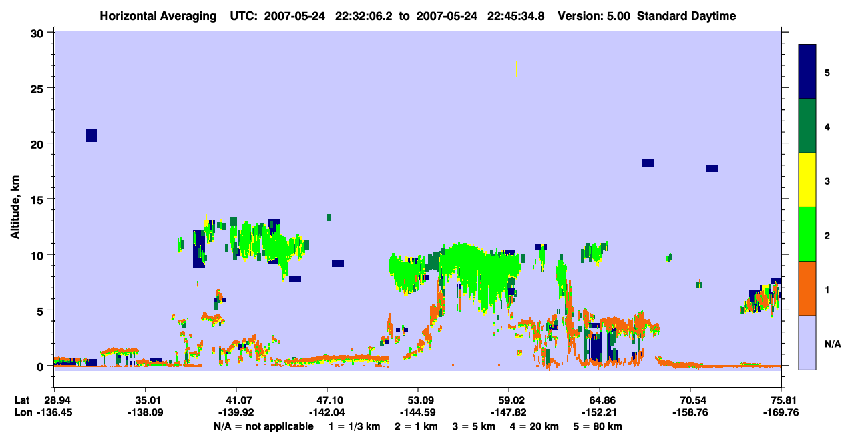Click longitude value -142.04
868x445 pixels.
(x=327, y=412)
